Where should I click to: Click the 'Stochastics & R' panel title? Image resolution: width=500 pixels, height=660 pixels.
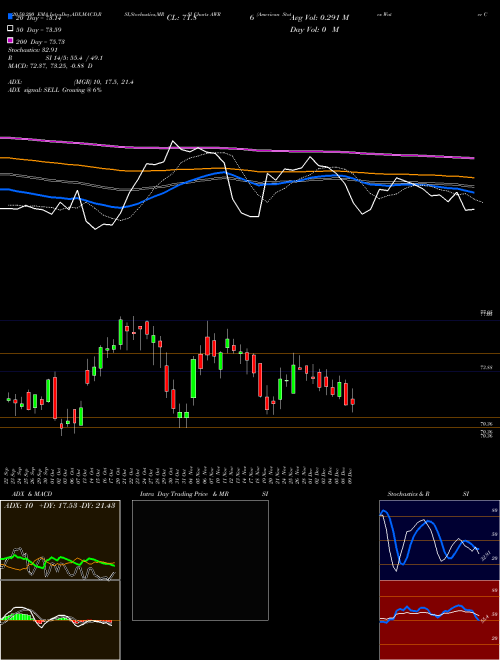tap(409, 494)
